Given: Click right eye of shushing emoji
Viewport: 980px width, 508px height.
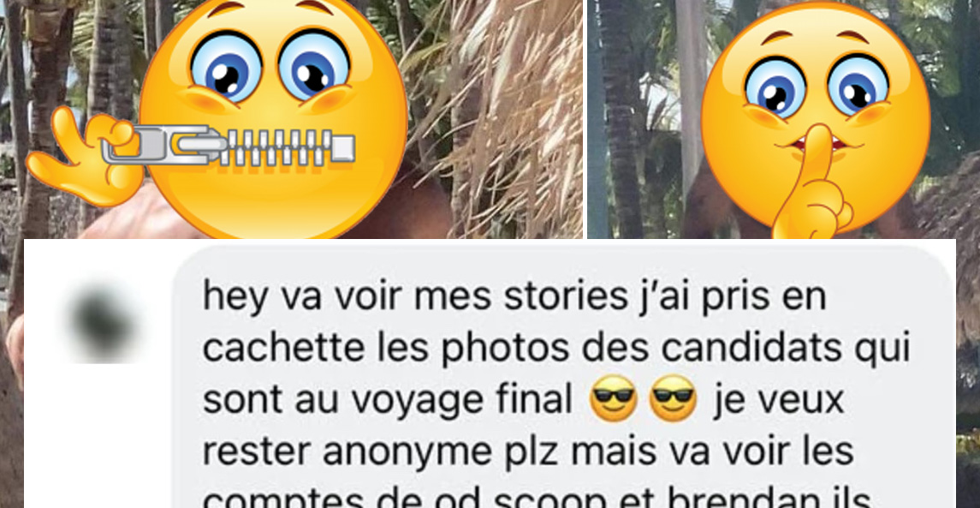Looking at the screenshot, I should [858, 85].
